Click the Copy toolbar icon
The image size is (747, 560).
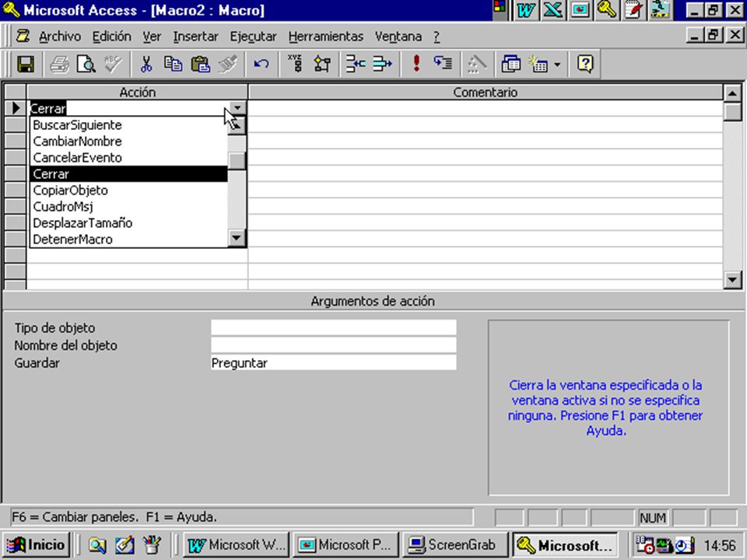[173, 64]
